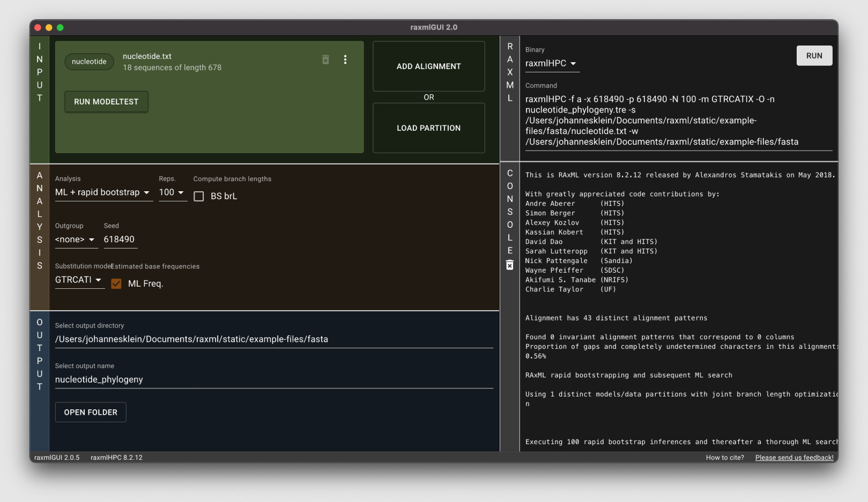Click the 'Andre Aberer' contributor line
The image size is (868, 502).
click(575, 204)
